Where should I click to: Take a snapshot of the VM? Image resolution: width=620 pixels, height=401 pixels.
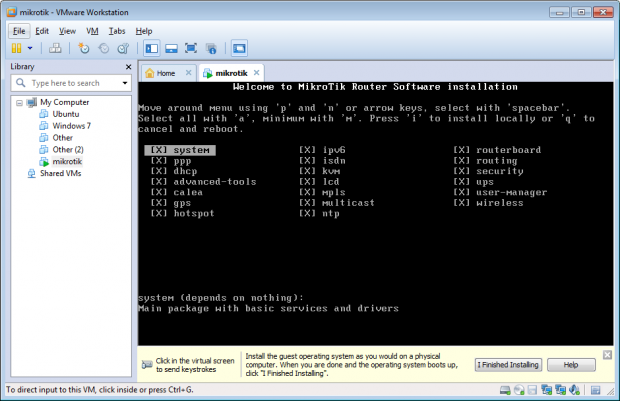coord(83,48)
